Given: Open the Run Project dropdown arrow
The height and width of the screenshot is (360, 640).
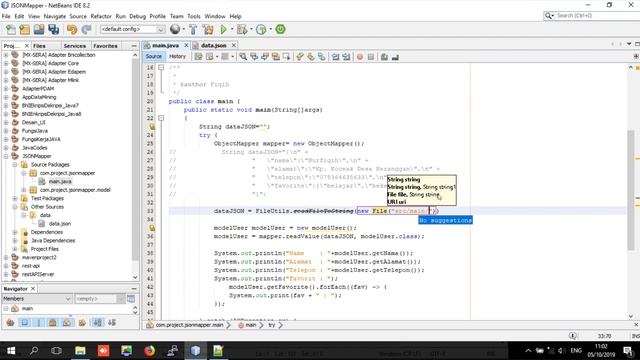Looking at the screenshot, I should [232, 29].
